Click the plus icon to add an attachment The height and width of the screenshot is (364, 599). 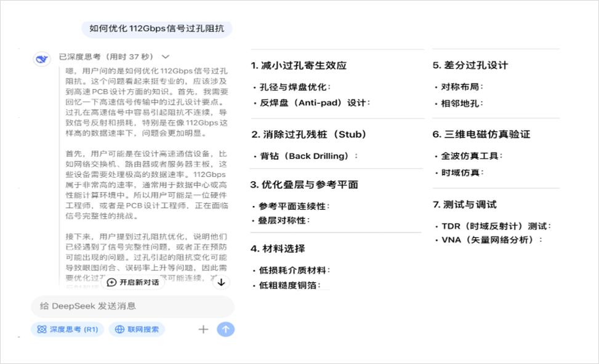pos(203,329)
